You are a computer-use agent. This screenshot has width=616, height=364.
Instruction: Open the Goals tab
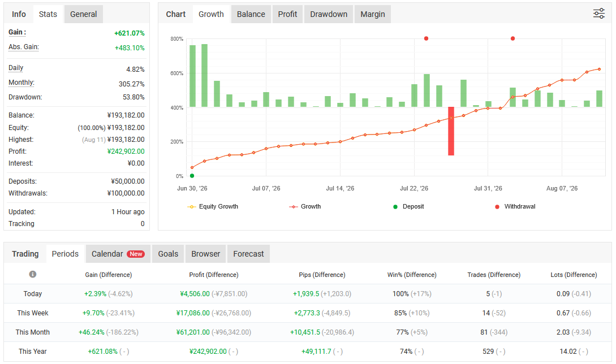click(x=168, y=254)
